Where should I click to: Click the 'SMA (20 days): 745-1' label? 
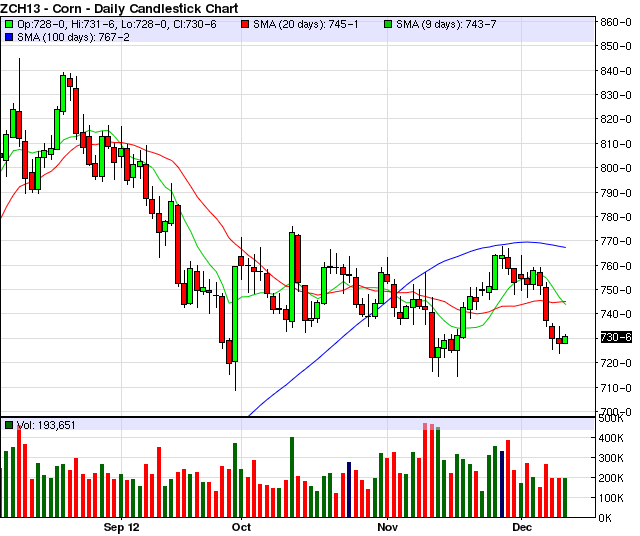click(305, 24)
